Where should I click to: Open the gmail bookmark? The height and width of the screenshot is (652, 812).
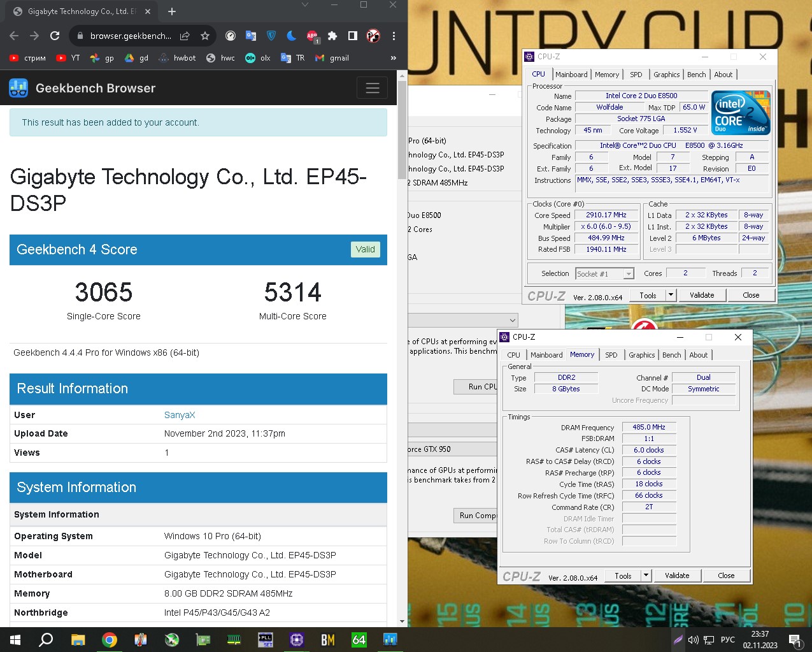(332, 58)
